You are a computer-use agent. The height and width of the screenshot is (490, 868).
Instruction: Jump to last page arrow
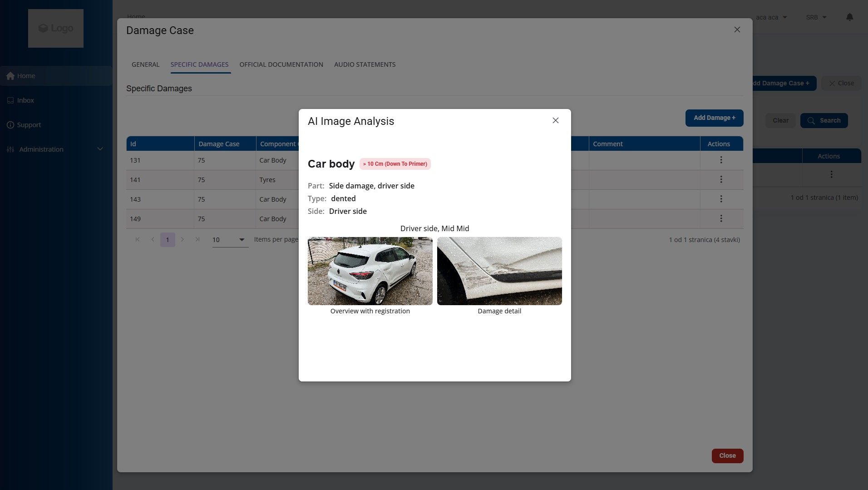(197, 239)
